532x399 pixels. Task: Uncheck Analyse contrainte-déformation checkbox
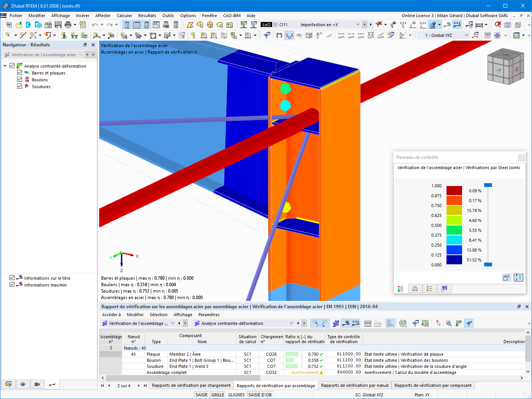coord(12,66)
